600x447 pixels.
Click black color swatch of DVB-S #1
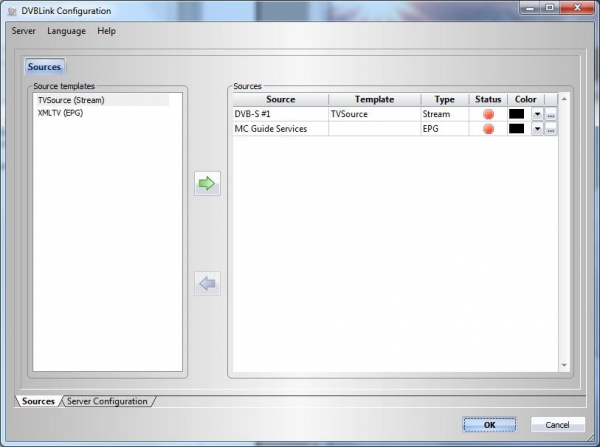click(x=516, y=114)
